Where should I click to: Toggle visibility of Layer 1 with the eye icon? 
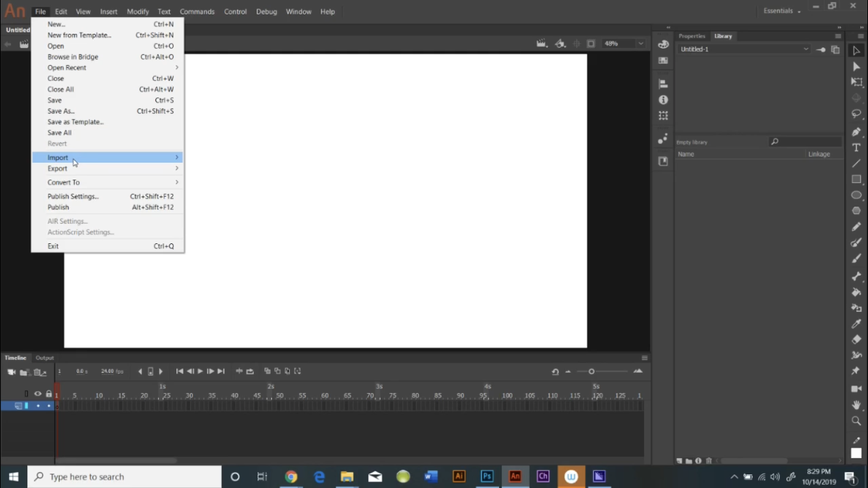[x=38, y=405]
